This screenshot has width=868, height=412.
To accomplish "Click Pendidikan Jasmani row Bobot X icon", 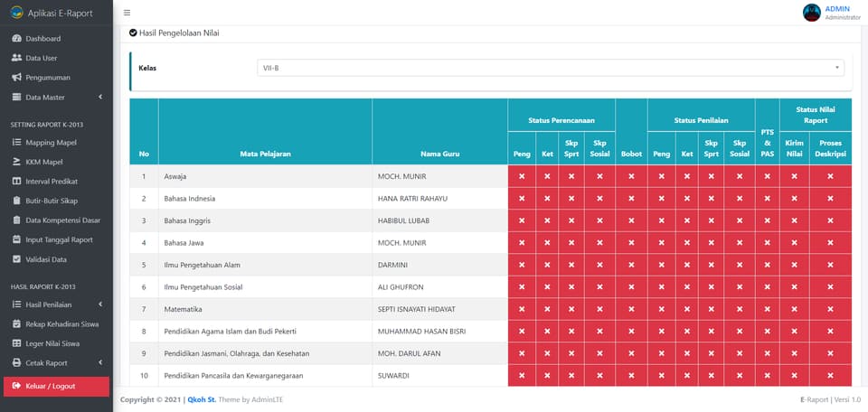I will (631, 353).
